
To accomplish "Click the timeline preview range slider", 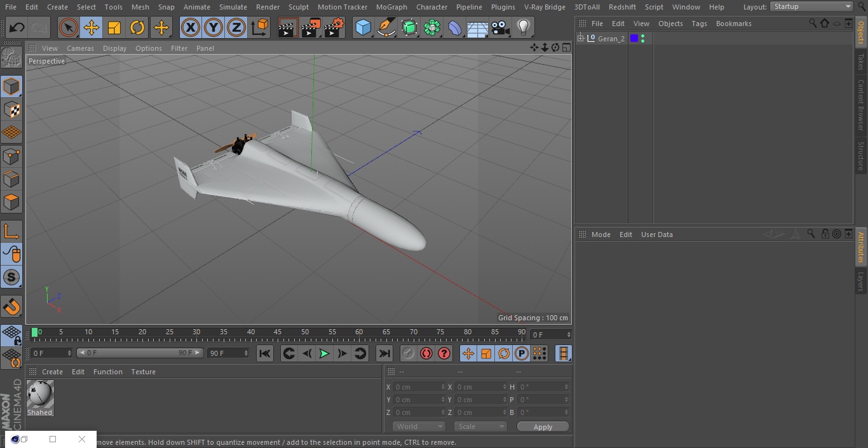I will coord(140,353).
